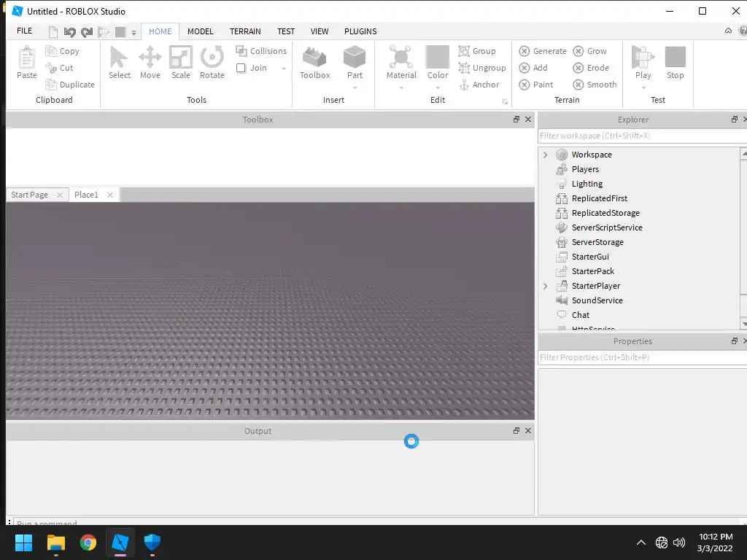The height and width of the screenshot is (560, 747).
Task: Switch to the PLUGINS ribbon tab
Action: [x=360, y=31]
